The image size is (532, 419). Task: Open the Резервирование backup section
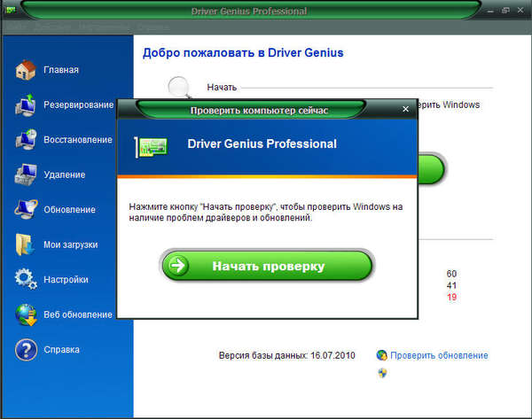64,105
